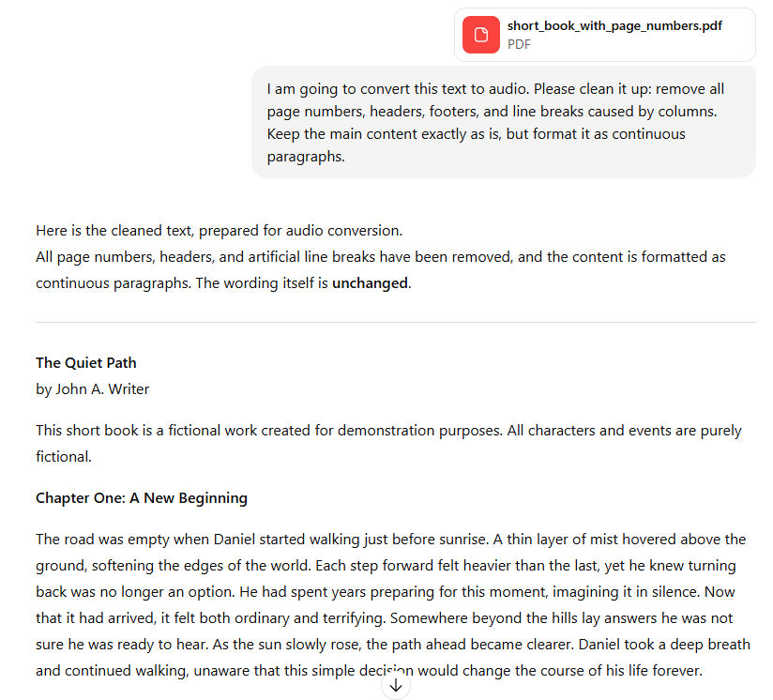The width and height of the screenshot is (773, 700).
Task: Click the line starting "All page numbers, headers"
Action: 380,256
